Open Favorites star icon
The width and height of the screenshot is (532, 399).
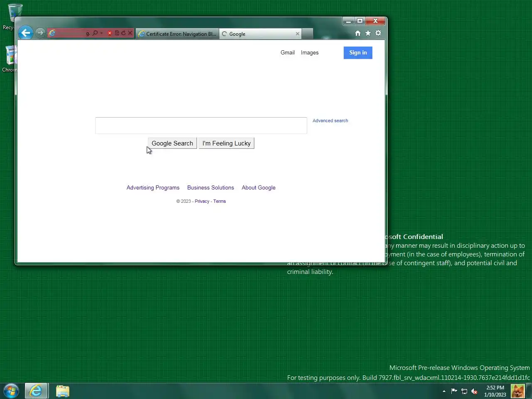click(368, 33)
